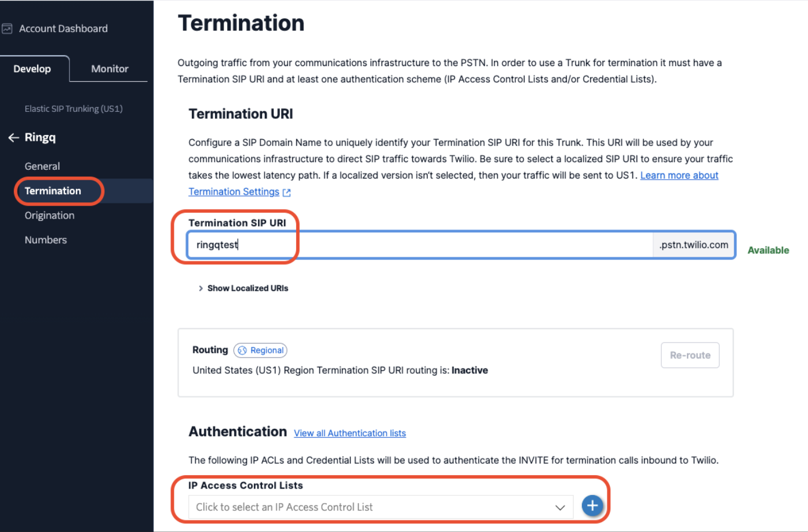
Task: Switch to the Monitor tab
Action: coord(109,68)
